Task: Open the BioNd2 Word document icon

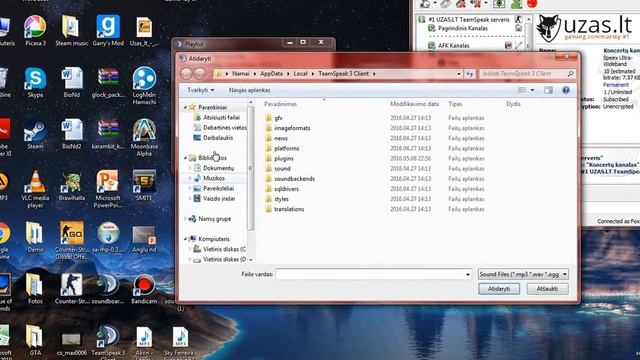Action: coord(71,134)
